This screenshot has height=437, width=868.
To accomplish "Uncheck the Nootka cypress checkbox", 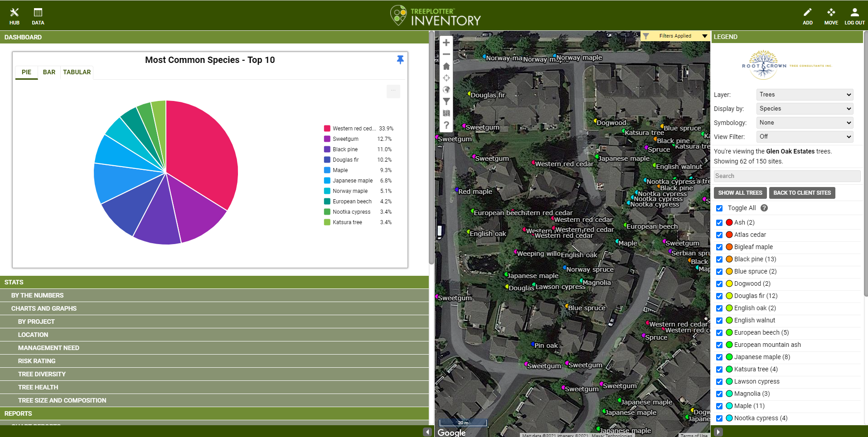I will [x=719, y=418].
